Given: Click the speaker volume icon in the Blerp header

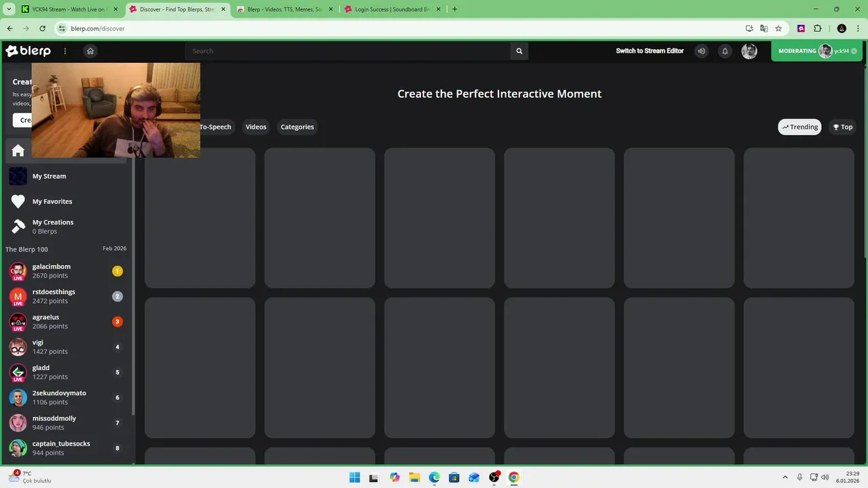Looking at the screenshot, I should click(x=701, y=51).
